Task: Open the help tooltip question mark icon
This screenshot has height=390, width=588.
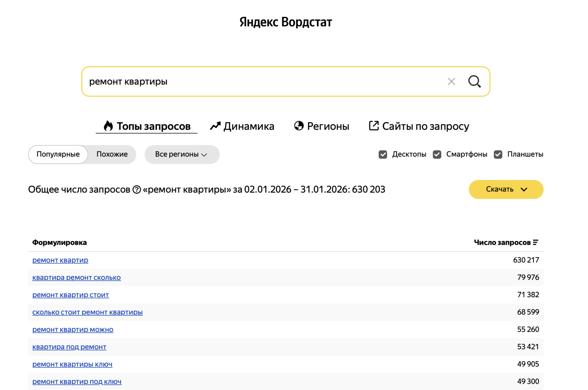Action: [x=136, y=189]
